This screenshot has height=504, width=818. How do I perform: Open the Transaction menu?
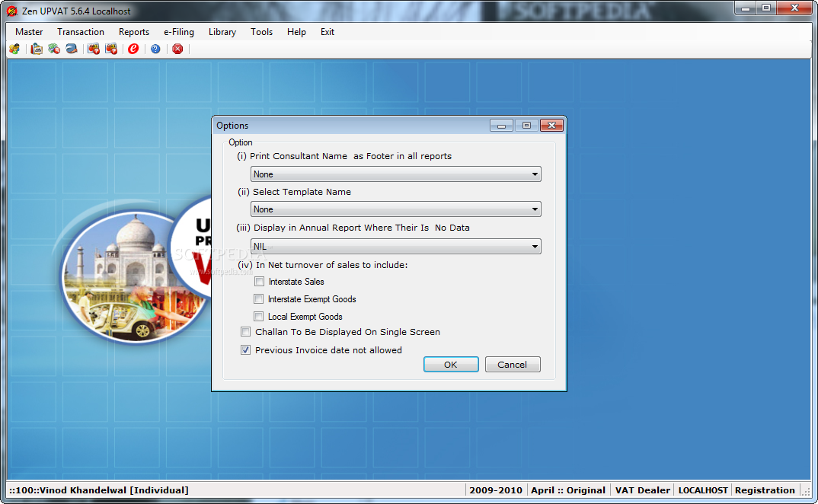[81, 32]
